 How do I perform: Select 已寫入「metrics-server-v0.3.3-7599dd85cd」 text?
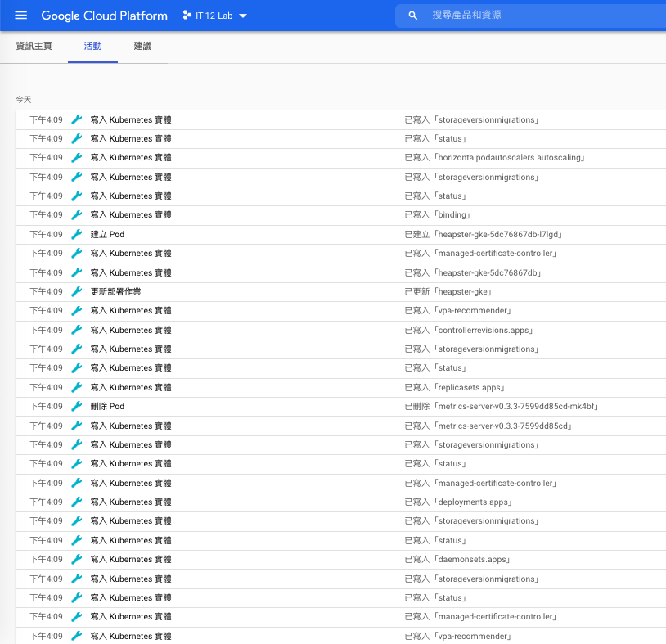coord(488,426)
